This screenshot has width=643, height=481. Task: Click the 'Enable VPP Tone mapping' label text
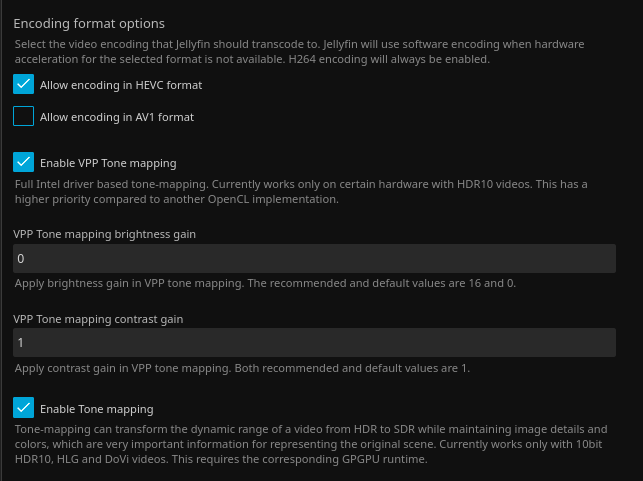[x=108, y=162]
